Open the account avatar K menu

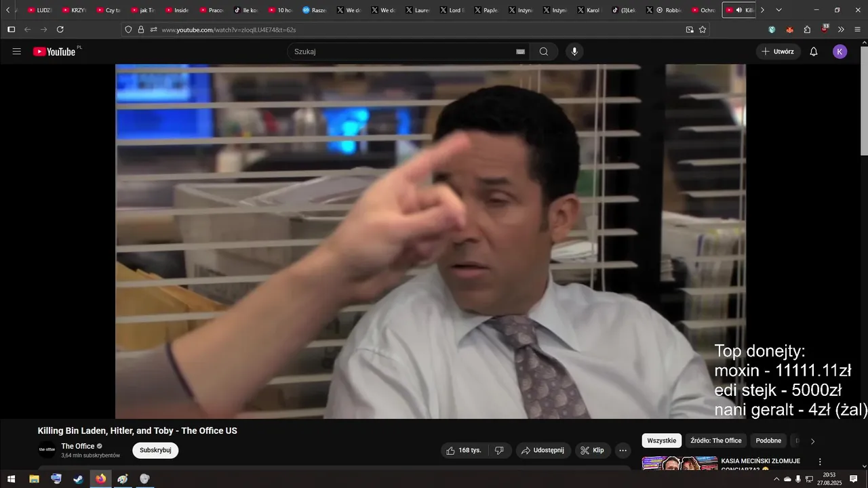pos(840,52)
